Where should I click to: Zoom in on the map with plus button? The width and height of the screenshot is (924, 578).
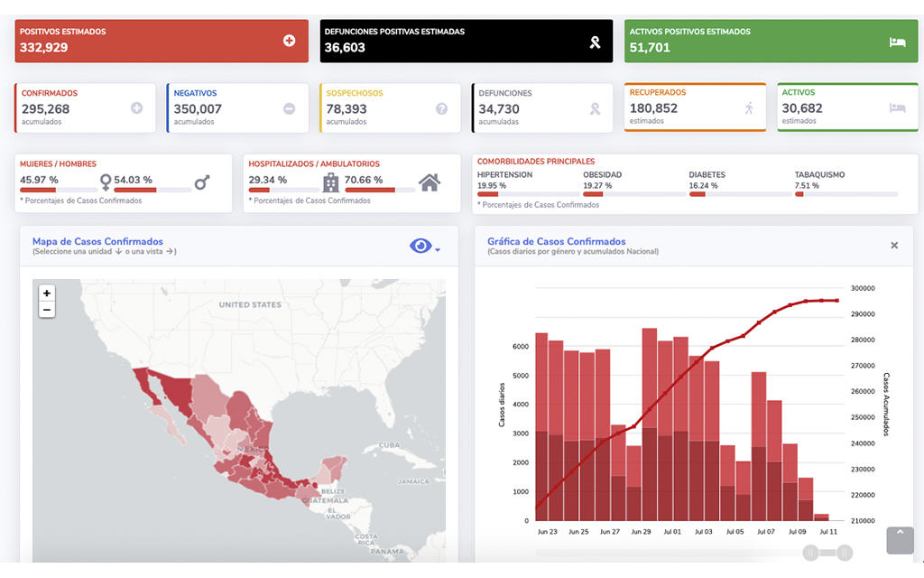[47, 293]
